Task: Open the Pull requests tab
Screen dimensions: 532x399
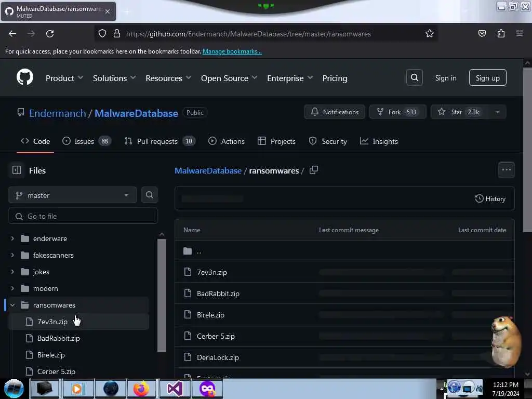Action: tap(160, 141)
